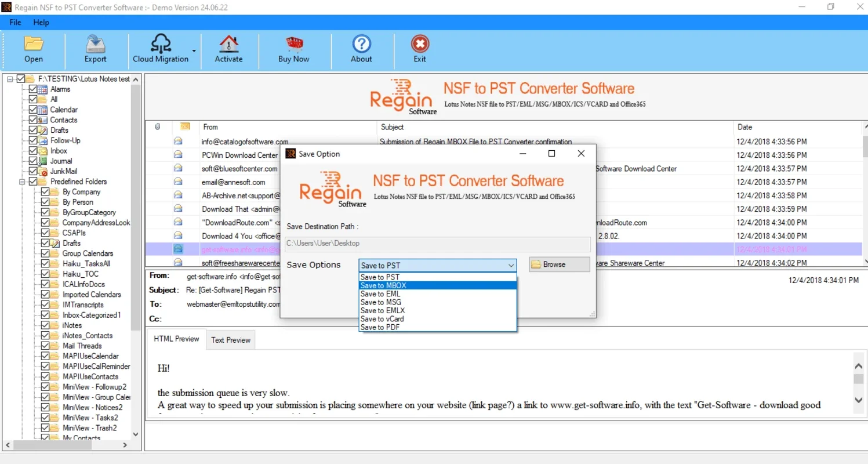Click the Cloud Migration toolbar icon
This screenshot has width=868, height=464.
[161, 44]
